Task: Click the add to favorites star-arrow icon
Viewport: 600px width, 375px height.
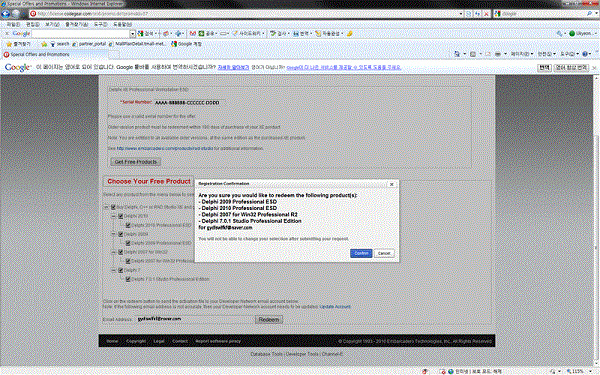Action: tap(44, 44)
